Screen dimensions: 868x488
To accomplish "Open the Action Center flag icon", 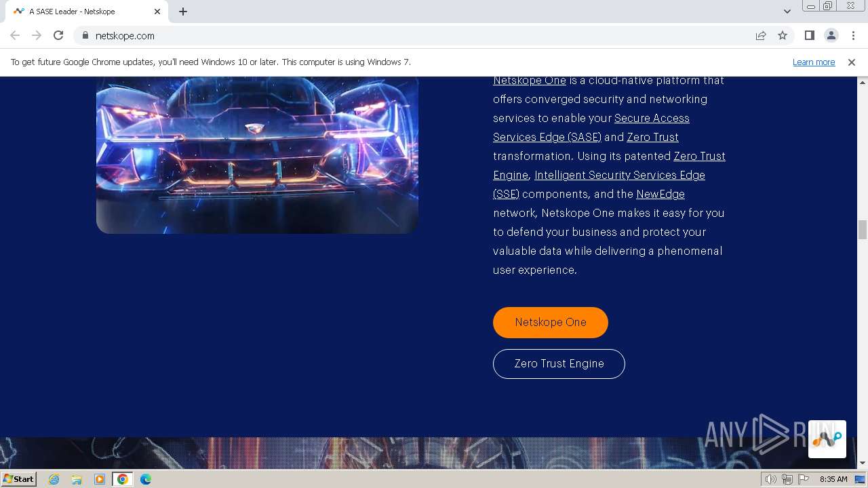I will pos(804,479).
